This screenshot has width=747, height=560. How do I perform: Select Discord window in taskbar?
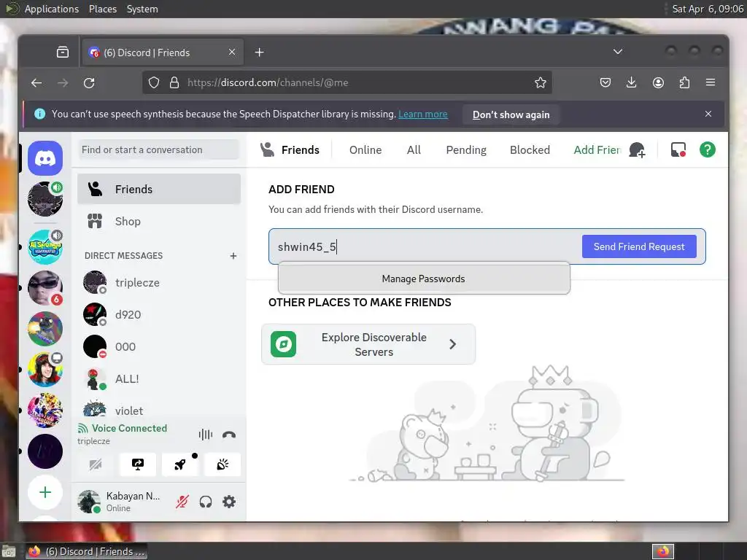coord(87,551)
